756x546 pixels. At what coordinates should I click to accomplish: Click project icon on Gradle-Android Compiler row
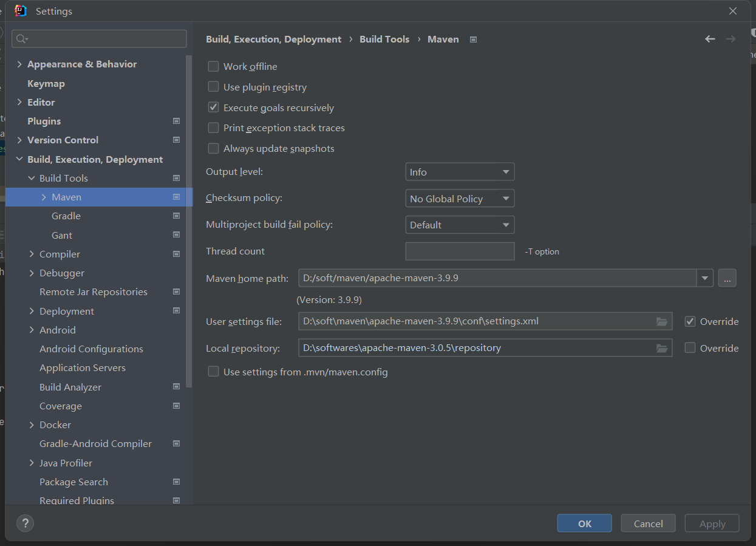(x=176, y=443)
